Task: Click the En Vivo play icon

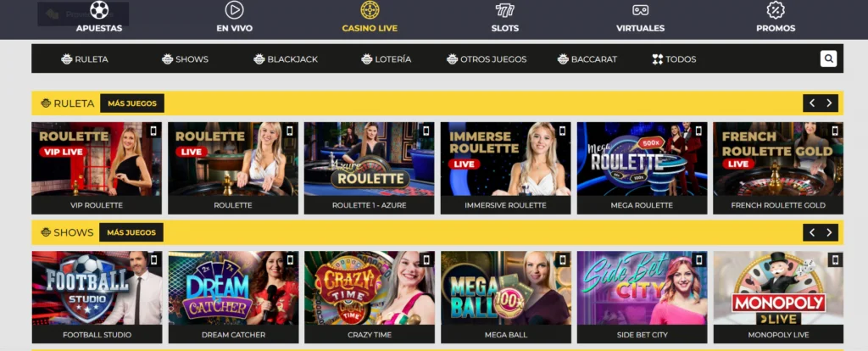Action: pos(234,10)
